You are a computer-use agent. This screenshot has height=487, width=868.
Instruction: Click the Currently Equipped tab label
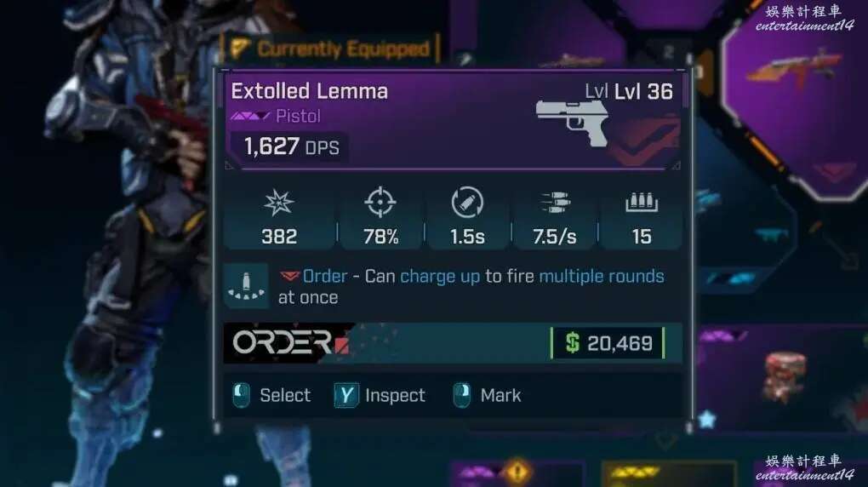tap(343, 49)
